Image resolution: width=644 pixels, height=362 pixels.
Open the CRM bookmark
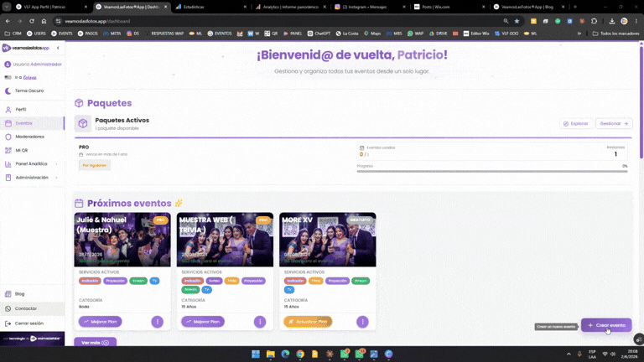(x=13, y=34)
